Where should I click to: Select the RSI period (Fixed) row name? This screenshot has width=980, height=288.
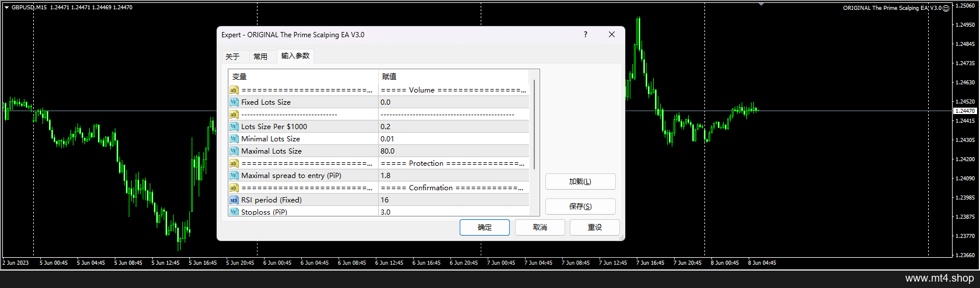tap(272, 200)
